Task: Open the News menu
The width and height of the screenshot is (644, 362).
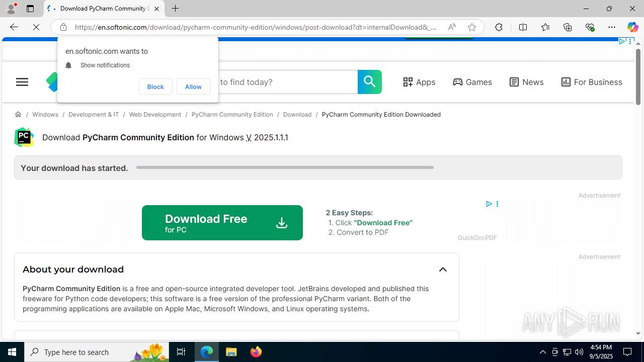Action: coord(526,82)
